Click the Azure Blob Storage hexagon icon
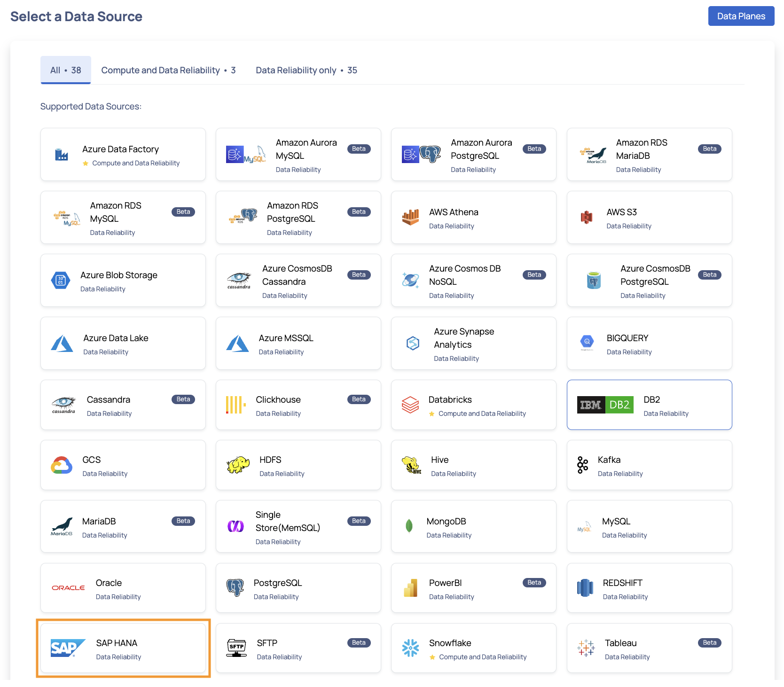 60,281
